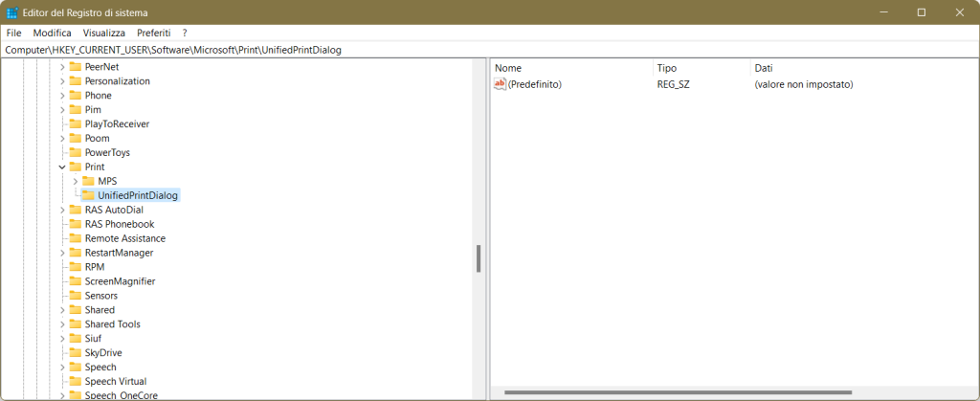The image size is (980, 401).
Task: Click the Speech Virtual folder icon
Action: tap(76, 382)
